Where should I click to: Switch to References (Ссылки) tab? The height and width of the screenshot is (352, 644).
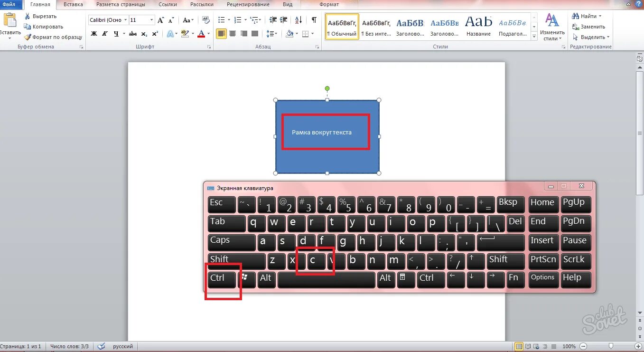tap(168, 4)
